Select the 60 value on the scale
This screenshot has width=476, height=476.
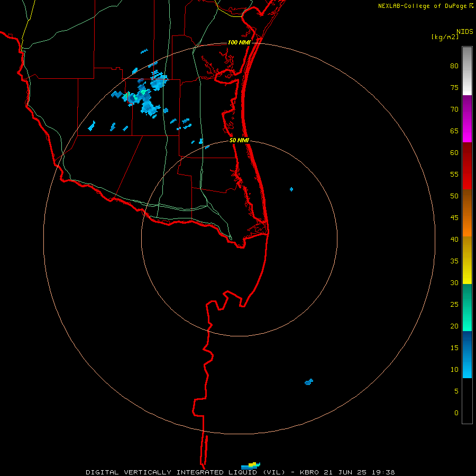tap(454, 153)
